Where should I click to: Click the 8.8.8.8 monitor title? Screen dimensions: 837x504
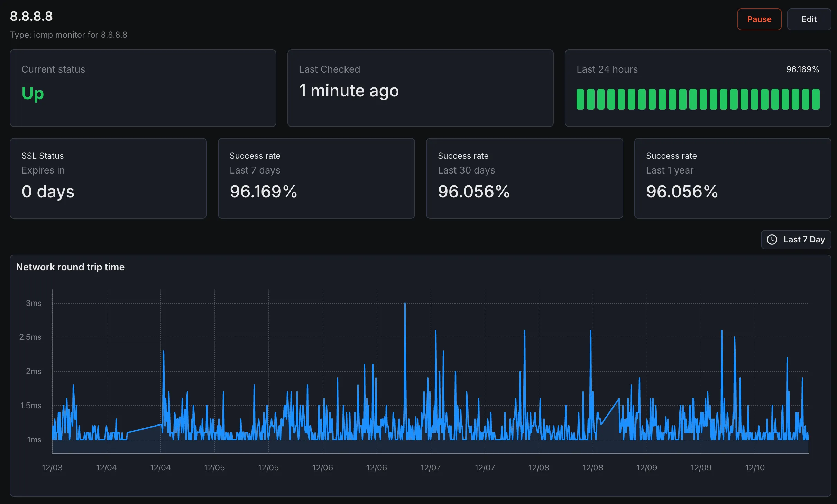pyautogui.click(x=31, y=16)
